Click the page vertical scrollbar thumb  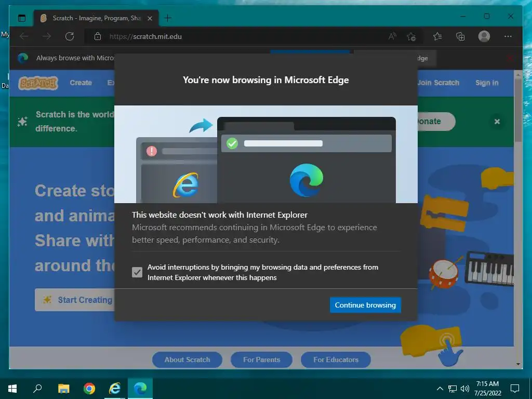click(x=518, y=110)
